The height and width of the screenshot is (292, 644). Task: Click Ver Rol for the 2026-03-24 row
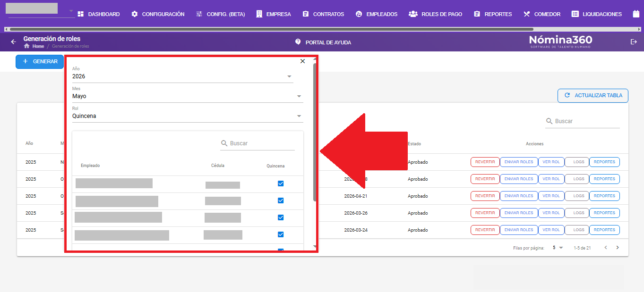coord(551,230)
